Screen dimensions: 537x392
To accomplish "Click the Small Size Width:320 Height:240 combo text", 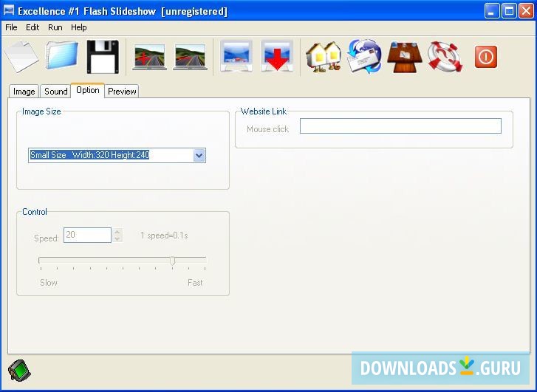I will [x=89, y=155].
